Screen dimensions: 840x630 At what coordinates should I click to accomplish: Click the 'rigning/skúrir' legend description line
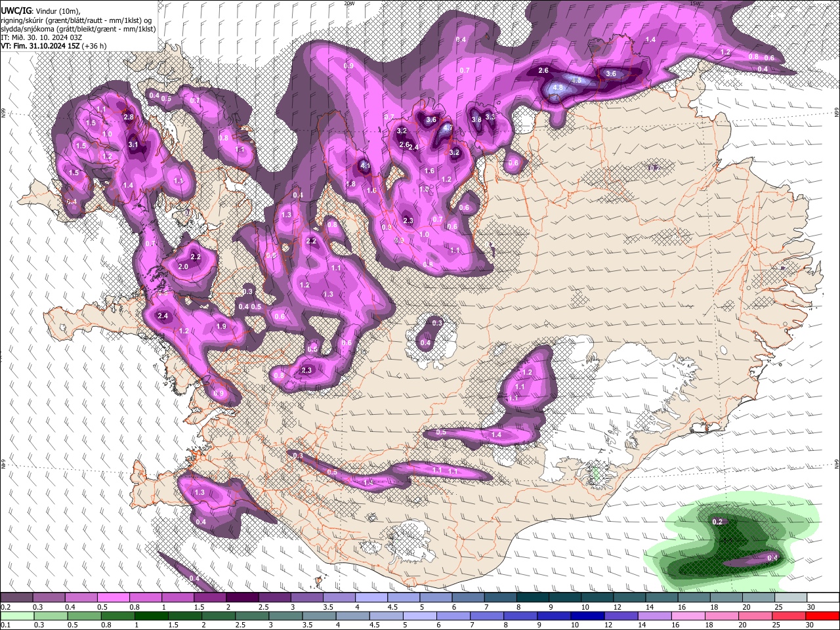pyautogui.click(x=76, y=20)
